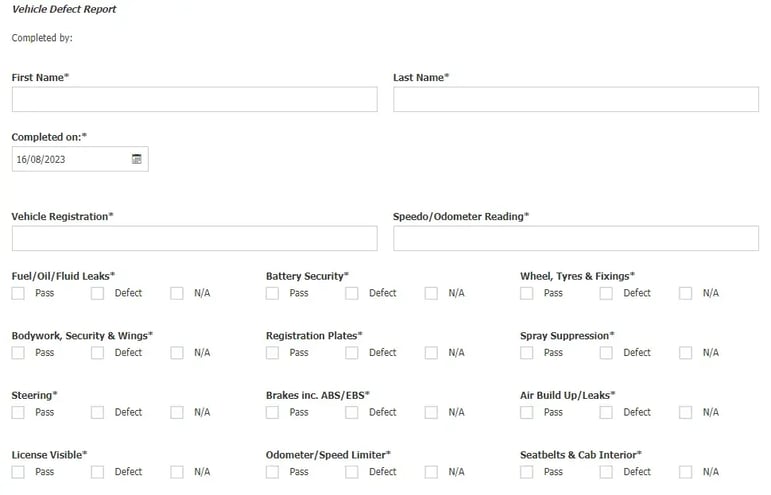The image size is (771, 495).
Task: Check Defect for Brakes inc. ABS/EBS
Action: (352, 412)
